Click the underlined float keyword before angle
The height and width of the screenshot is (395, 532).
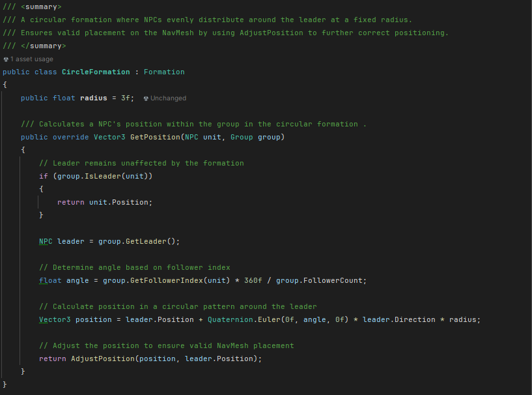tap(50, 280)
